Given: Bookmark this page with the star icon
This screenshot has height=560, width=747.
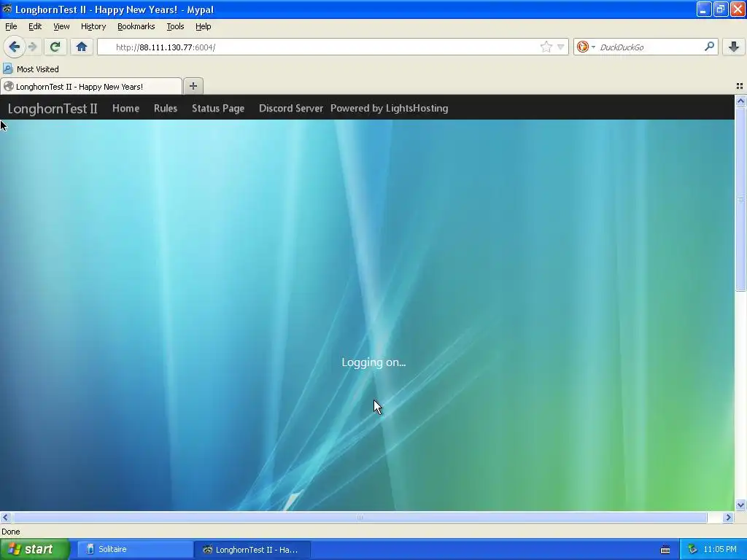Looking at the screenshot, I should click(546, 47).
